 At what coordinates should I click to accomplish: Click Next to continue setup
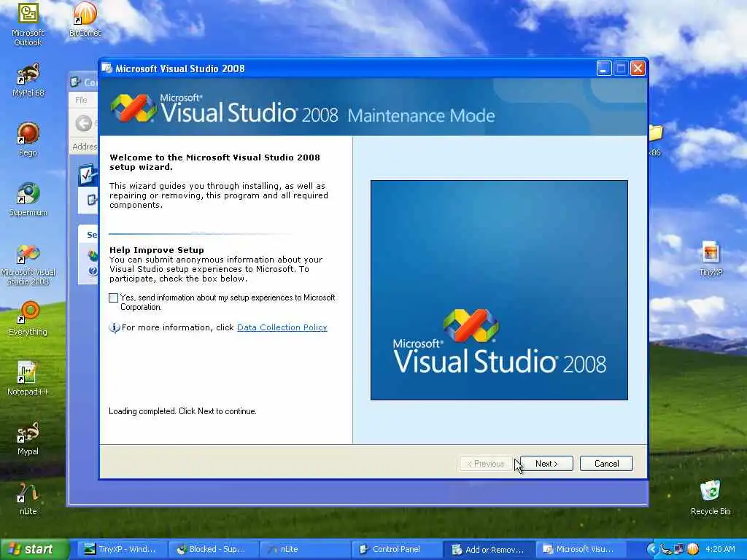pos(546,463)
